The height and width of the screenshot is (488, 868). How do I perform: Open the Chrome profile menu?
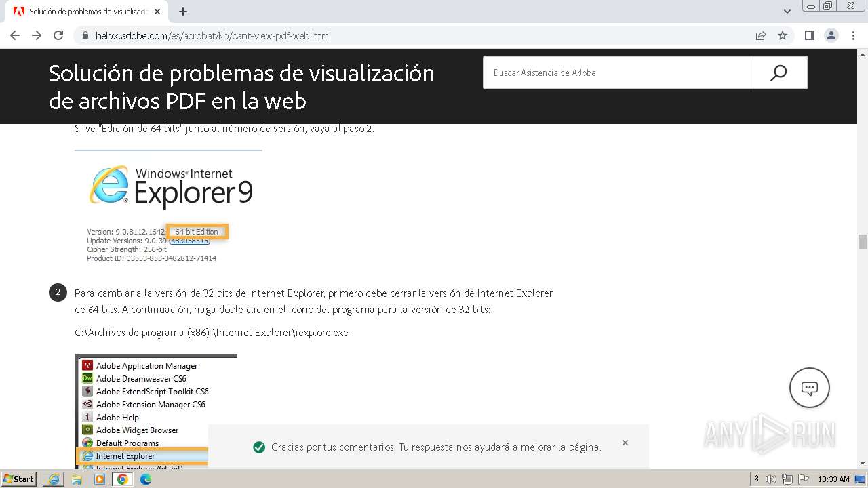pos(831,35)
